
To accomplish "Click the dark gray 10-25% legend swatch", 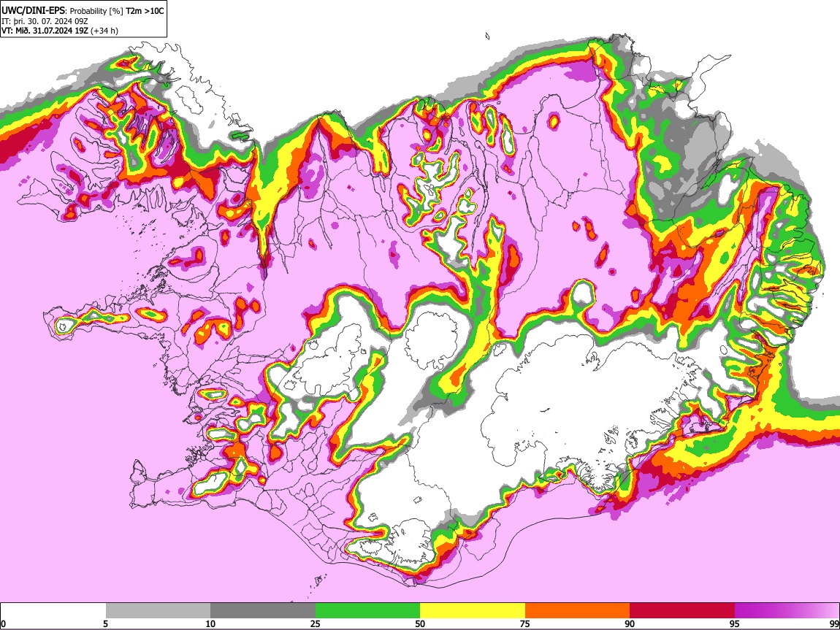I will pyautogui.click(x=263, y=611).
